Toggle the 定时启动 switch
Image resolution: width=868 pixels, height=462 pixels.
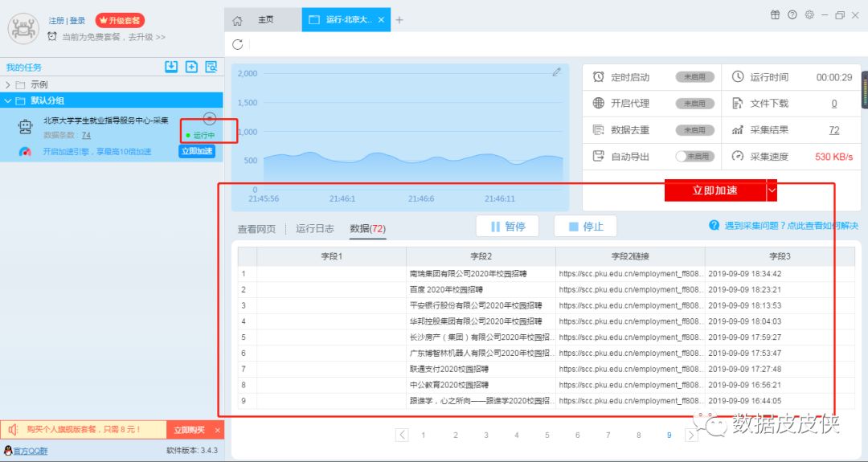(694, 77)
